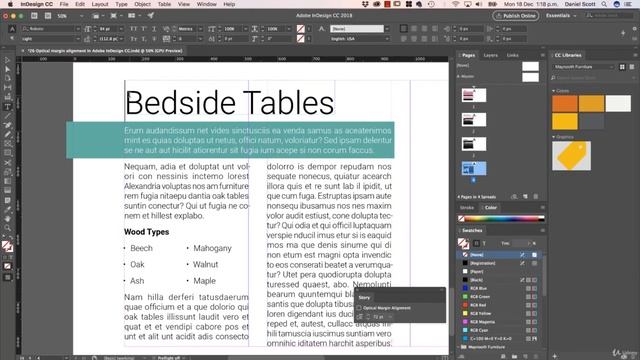Viewport: 640px width, 360px height.
Task: Switch to the Links panel tab
Action: click(513, 55)
